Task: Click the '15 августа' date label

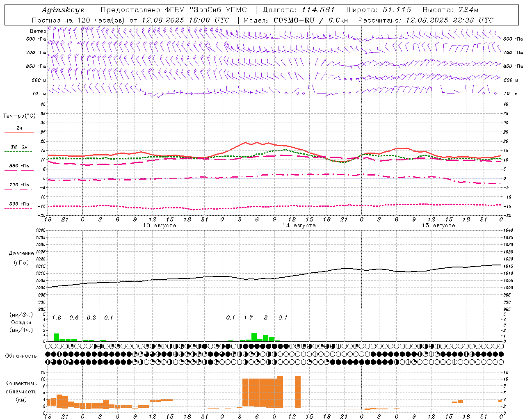Action: pyautogui.click(x=438, y=226)
